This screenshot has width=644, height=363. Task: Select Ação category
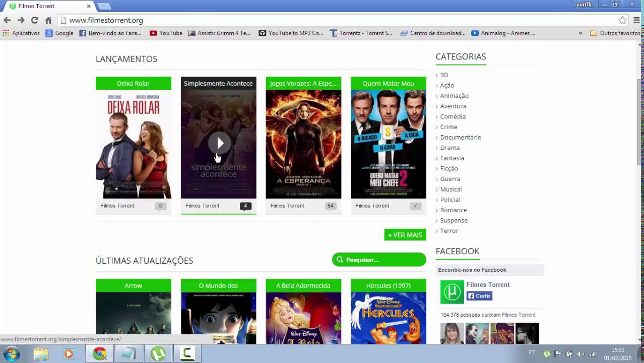point(447,85)
